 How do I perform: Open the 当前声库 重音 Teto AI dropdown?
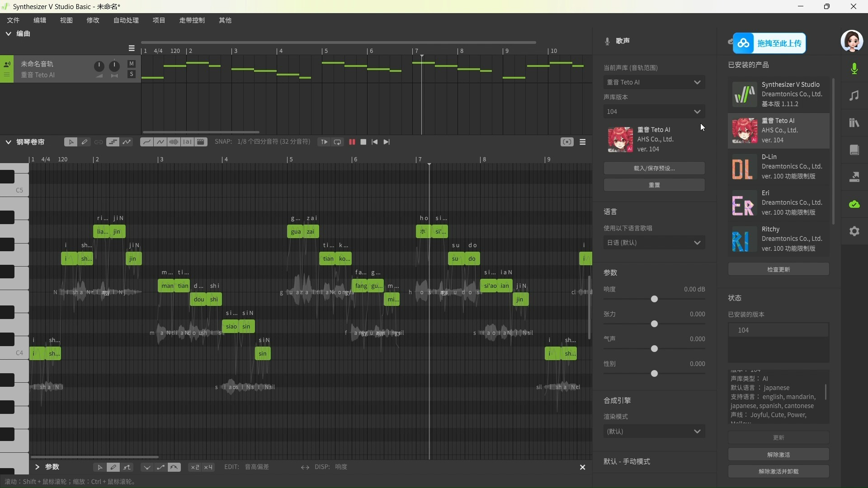coord(654,82)
